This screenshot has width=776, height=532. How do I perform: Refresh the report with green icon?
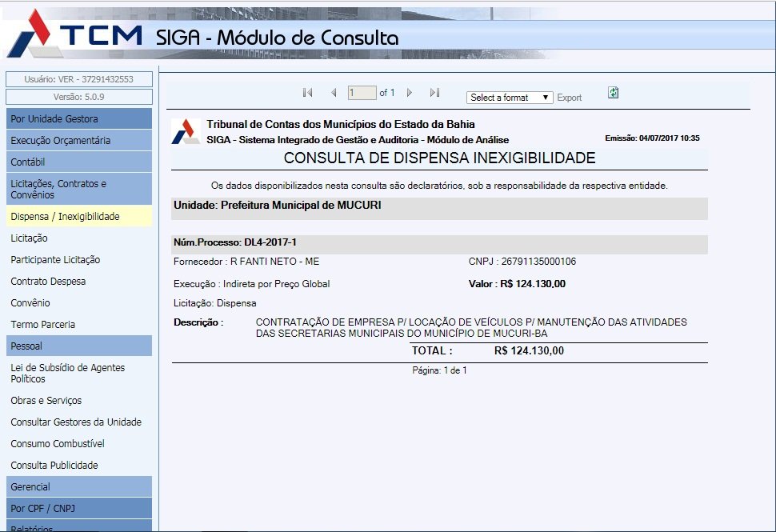(x=613, y=93)
